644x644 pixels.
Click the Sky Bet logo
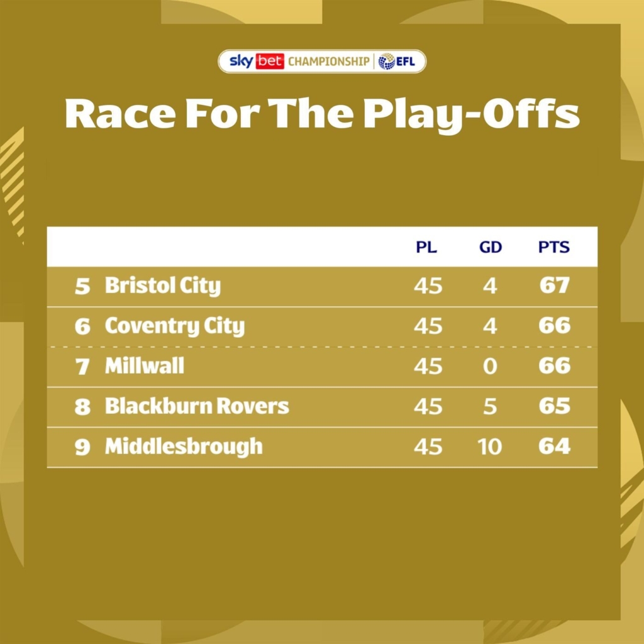257,62
